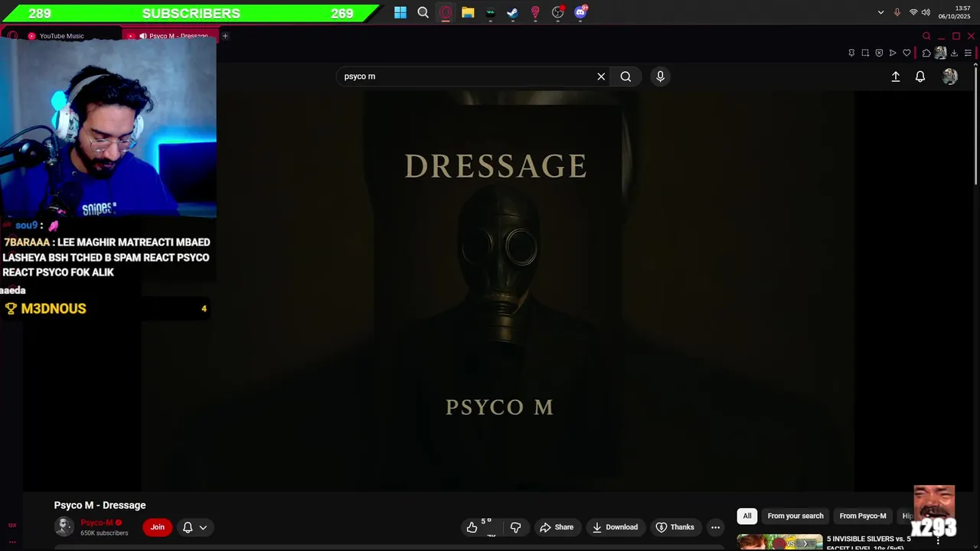
Task: Dislike the Dressage video
Action: [516, 527]
